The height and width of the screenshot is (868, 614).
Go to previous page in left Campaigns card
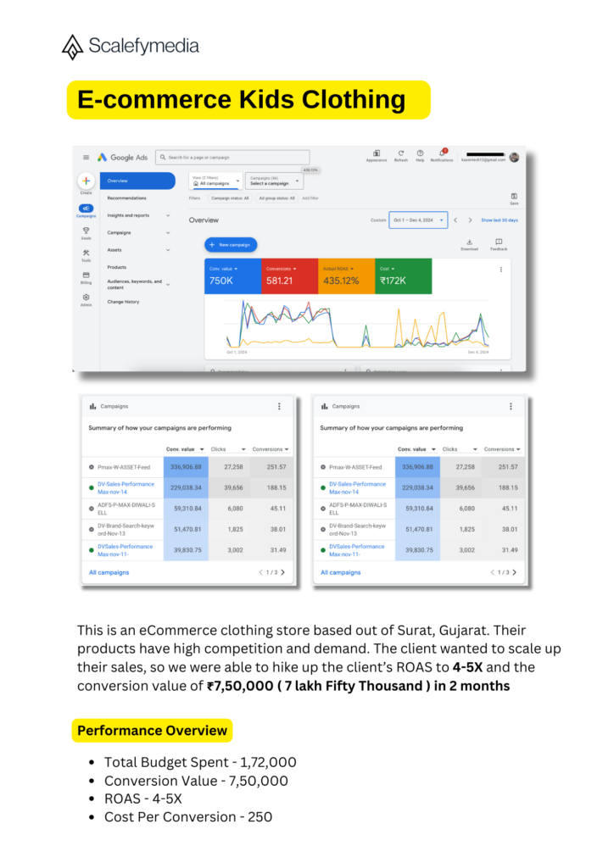[x=260, y=572]
